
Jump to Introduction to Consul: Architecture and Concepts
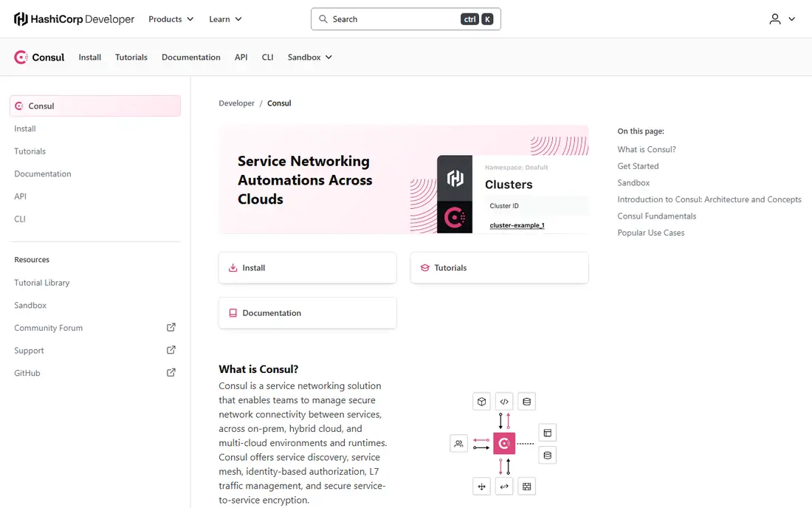pos(709,199)
